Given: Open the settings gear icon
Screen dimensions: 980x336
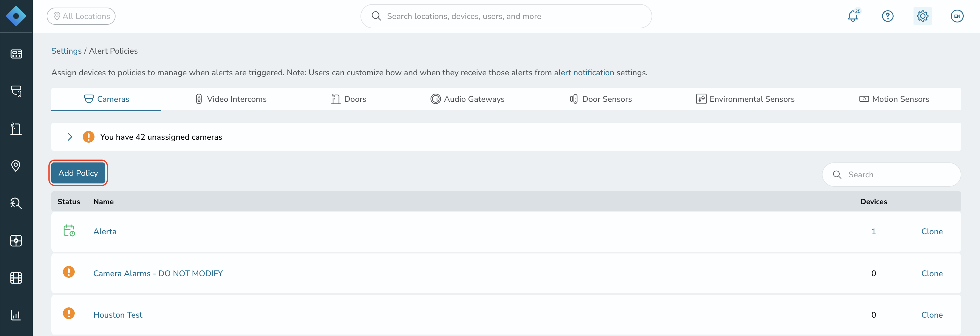Looking at the screenshot, I should (x=923, y=16).
